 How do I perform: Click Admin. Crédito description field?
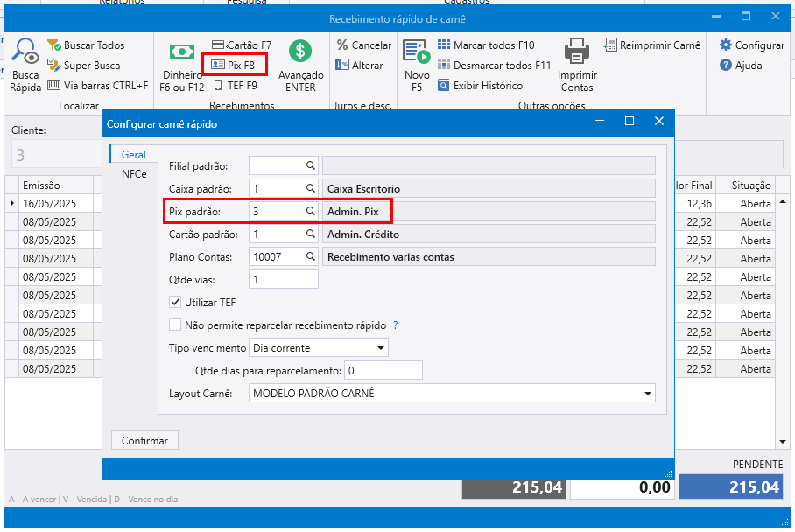(489, 234)
